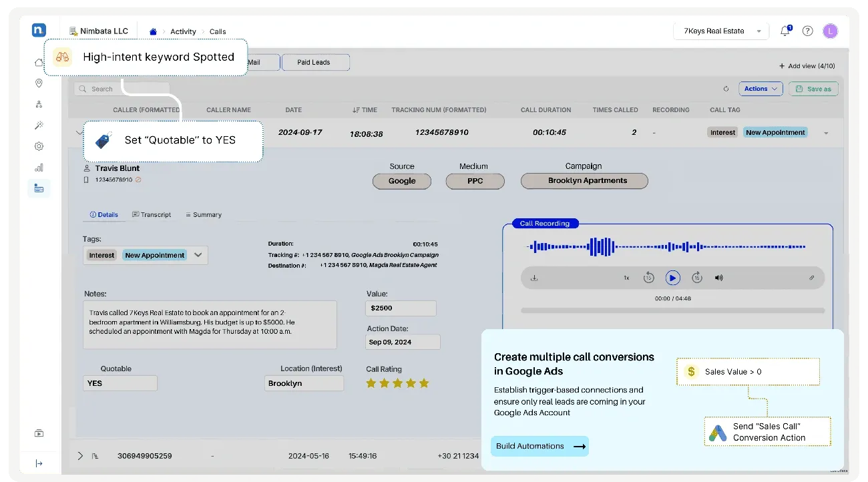Open the user avatar labeled L

click(x=830, y=31)
